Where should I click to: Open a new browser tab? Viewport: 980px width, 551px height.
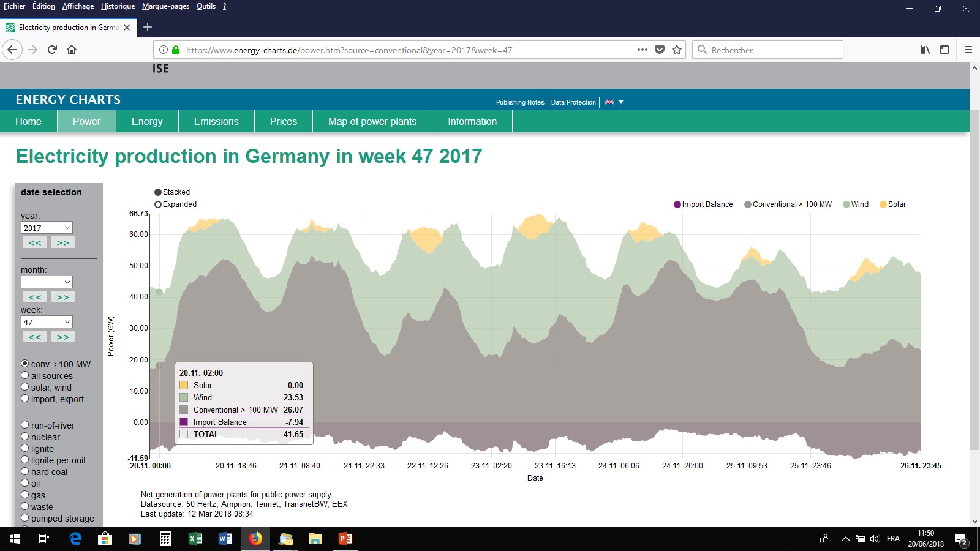[x=148, y=27]
